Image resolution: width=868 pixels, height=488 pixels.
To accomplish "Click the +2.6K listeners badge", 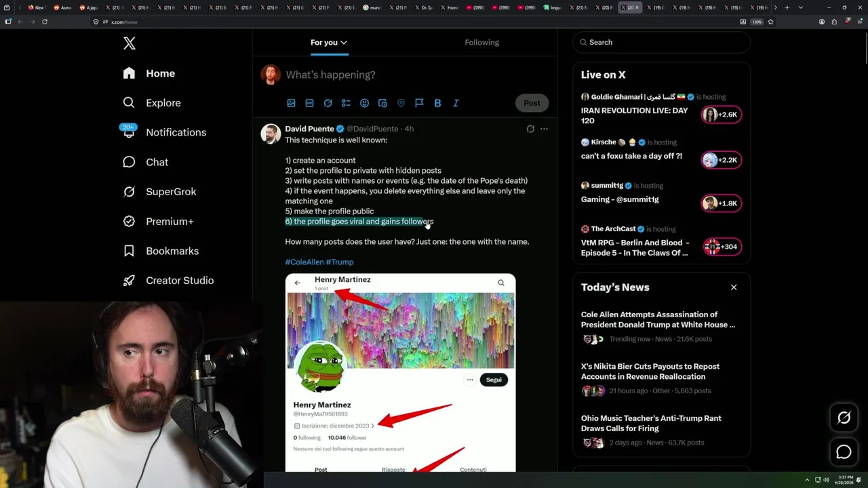I will (x=721, y=115).
